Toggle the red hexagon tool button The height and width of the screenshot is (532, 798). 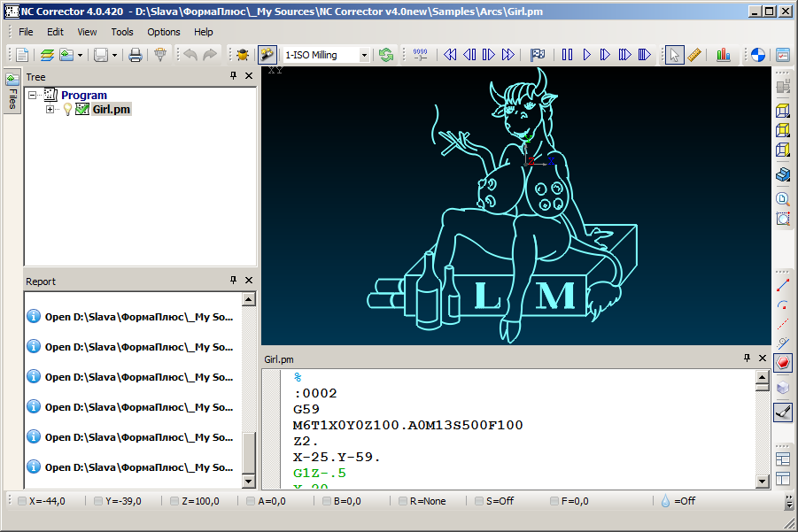click(x=783, y=363)
